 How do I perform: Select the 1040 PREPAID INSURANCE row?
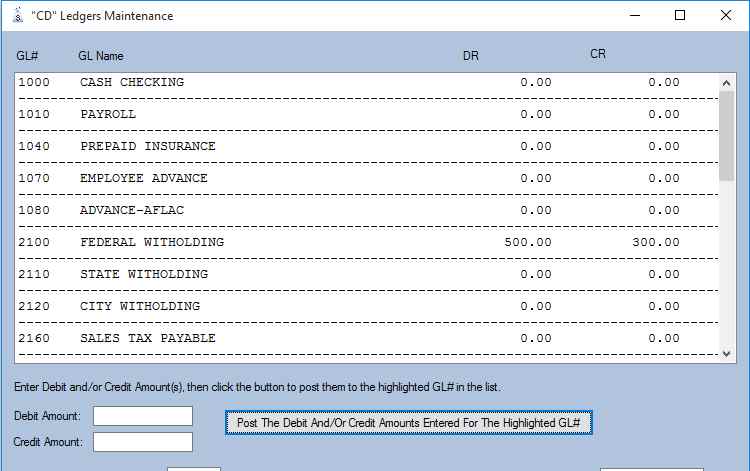[x=367, y=146]
